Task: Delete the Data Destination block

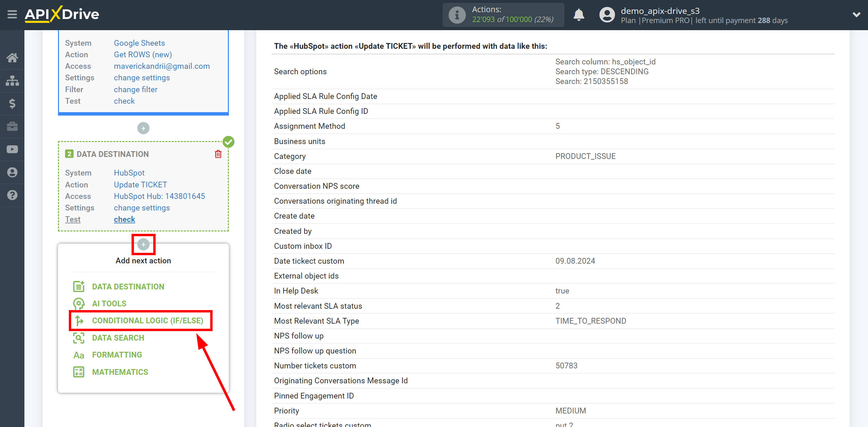Action: coord(218,154)
